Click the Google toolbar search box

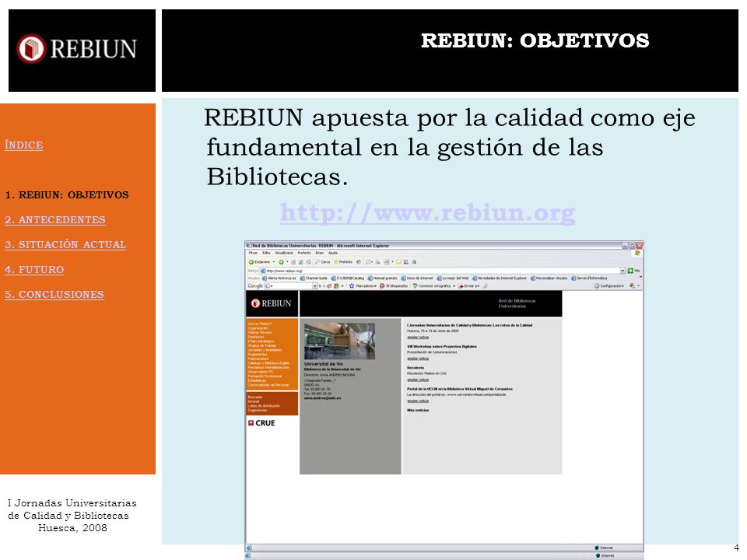291,286
